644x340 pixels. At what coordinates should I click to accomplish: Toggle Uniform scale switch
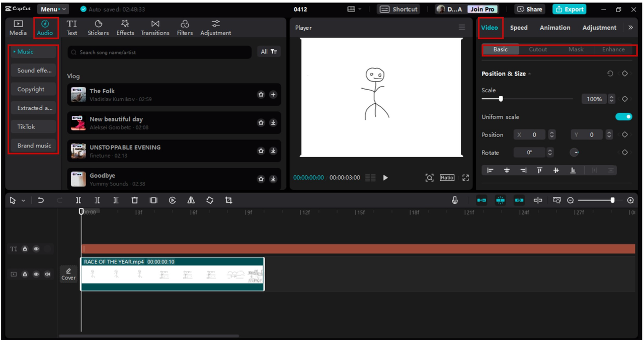(x=624, y=117)
